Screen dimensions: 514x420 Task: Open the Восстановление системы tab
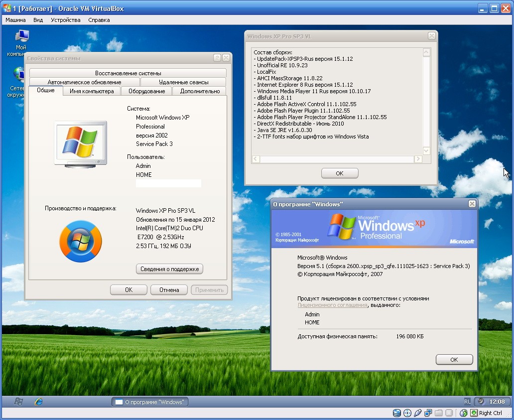pos(128,73)
